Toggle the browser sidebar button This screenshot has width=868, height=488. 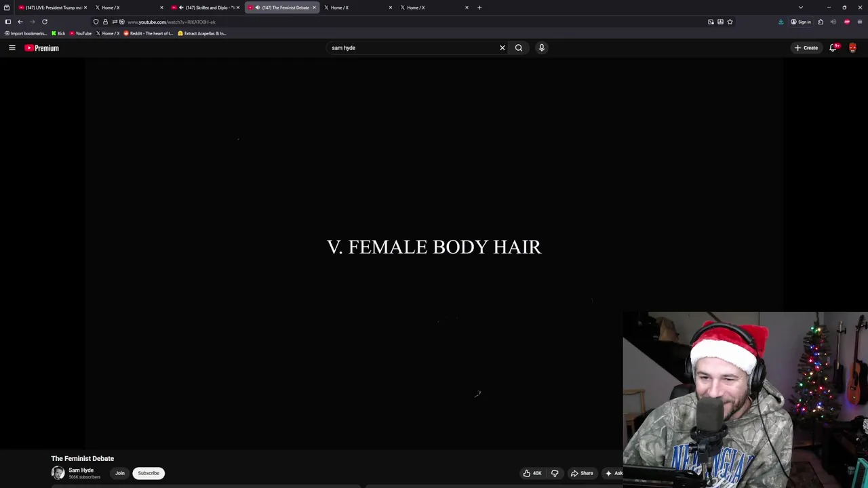(8, 22)
